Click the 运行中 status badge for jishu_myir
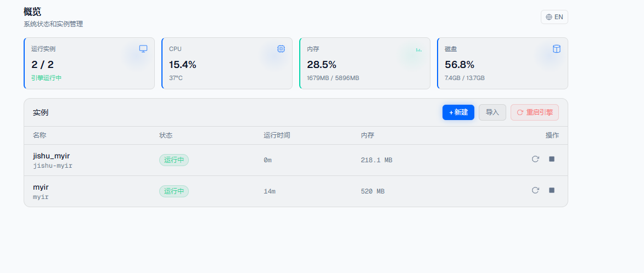Image resolution: width=644 pixels, height=273 pixels. pyautogui.click(x=174, y=160)
